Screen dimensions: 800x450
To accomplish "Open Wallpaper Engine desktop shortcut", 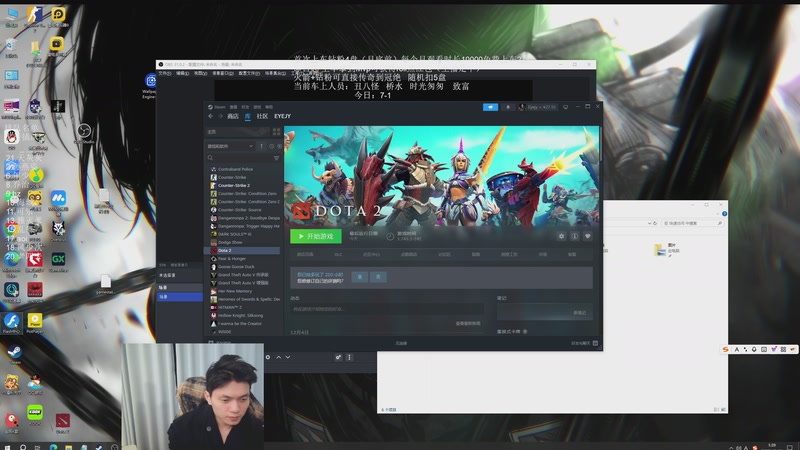I will pyautogui.click(x=149, y=85).
